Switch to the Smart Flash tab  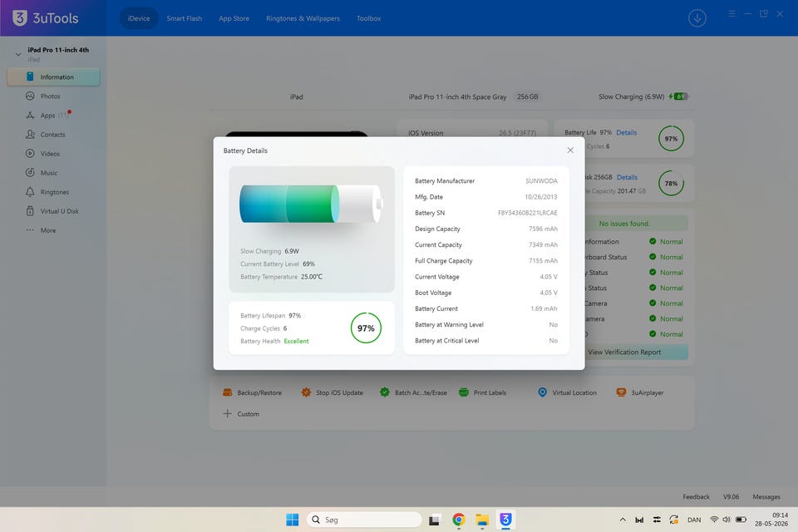coord(185,18)
